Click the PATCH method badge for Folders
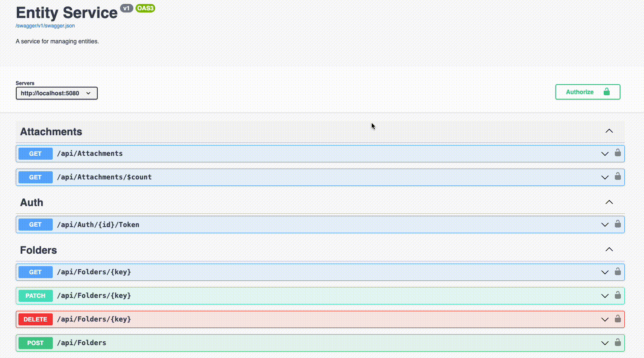The image size is (644, 358). point(35,296)
